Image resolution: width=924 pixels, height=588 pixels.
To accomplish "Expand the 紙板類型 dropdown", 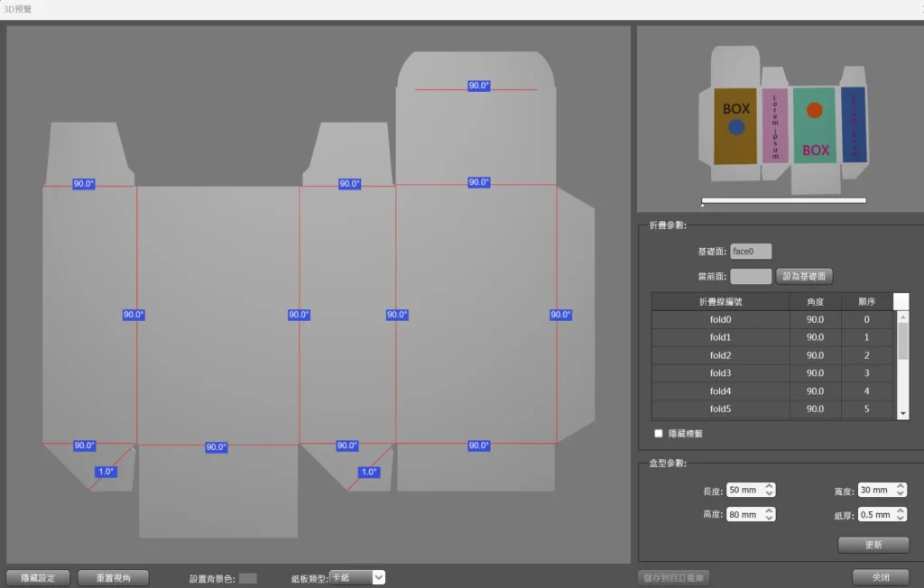I will [x=357, y=577].
